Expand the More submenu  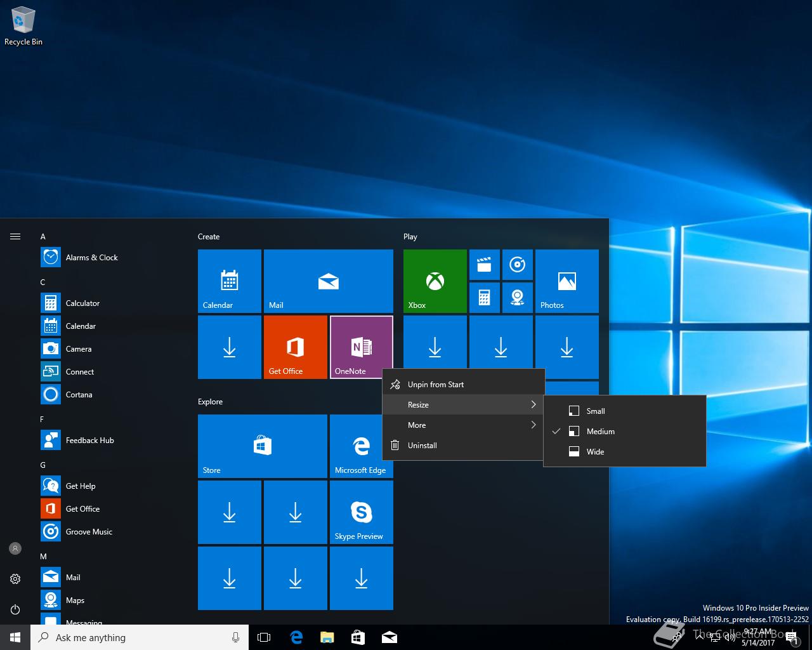coord(464,425)
